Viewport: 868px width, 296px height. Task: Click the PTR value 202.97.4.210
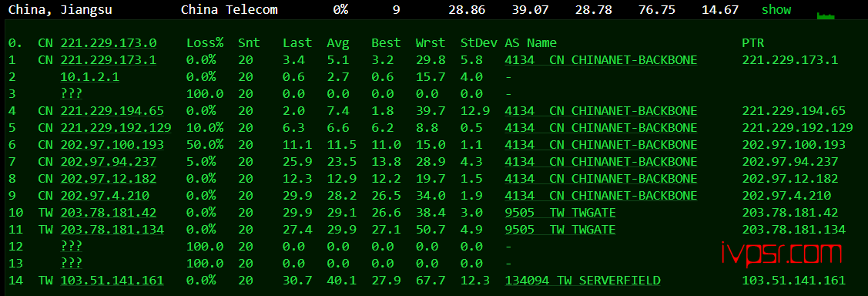click(x=786, y=196)
